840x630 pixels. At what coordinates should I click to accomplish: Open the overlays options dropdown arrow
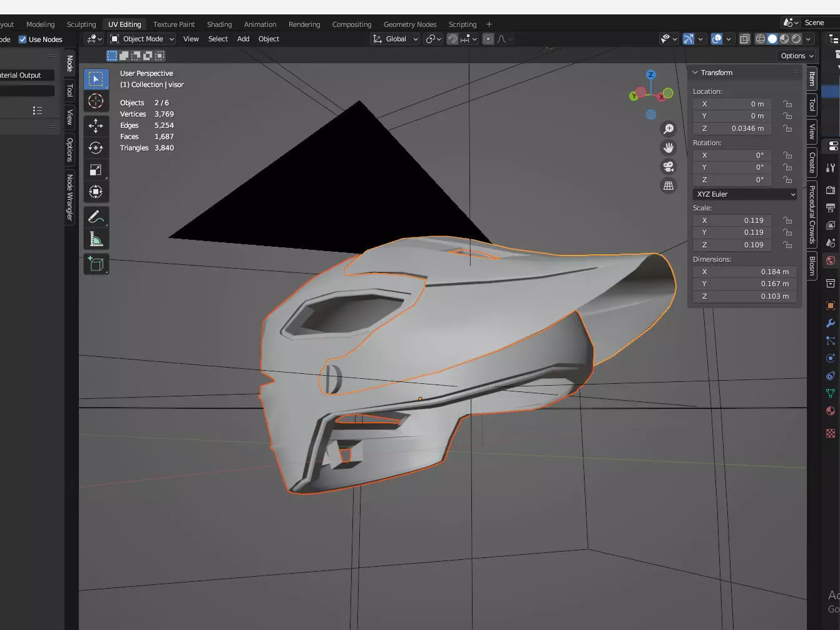(729, 39)
